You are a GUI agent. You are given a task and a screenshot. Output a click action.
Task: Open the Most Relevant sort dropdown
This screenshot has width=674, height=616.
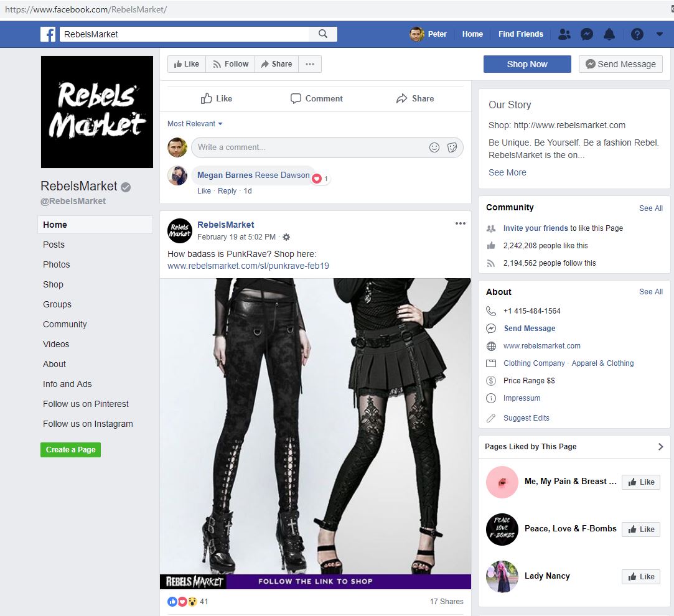195,123
